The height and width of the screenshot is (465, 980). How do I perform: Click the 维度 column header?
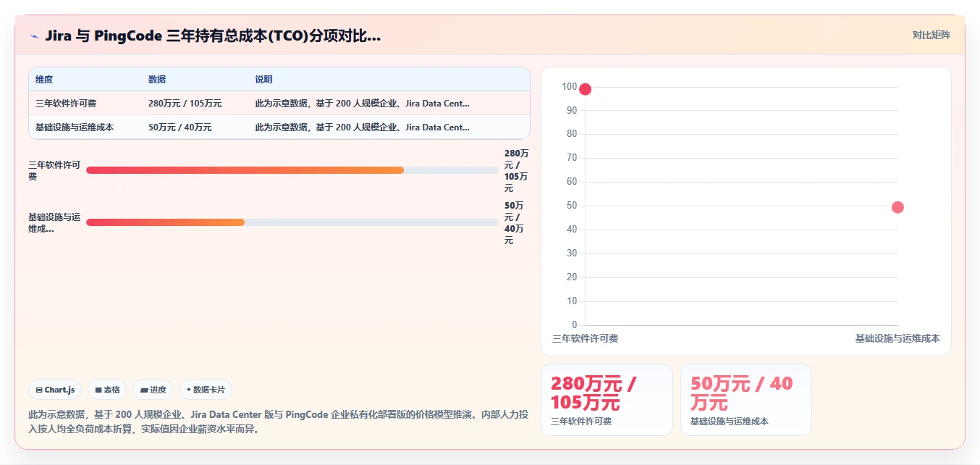click(x=44, y=80)
